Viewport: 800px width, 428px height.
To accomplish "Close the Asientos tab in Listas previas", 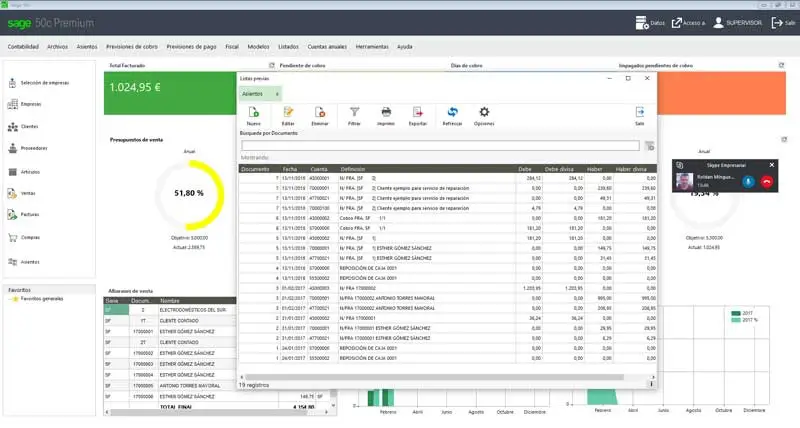I will [x=277, y=94].
